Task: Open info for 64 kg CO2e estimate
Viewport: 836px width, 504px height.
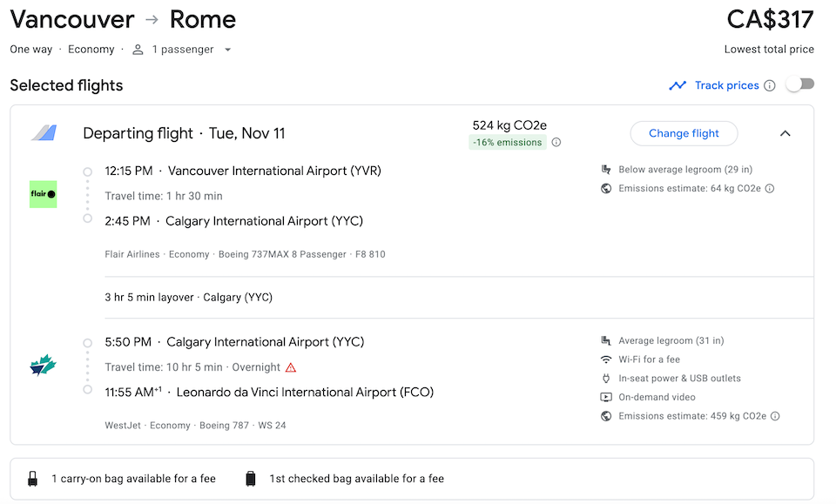Action: (x=770, y=189)
